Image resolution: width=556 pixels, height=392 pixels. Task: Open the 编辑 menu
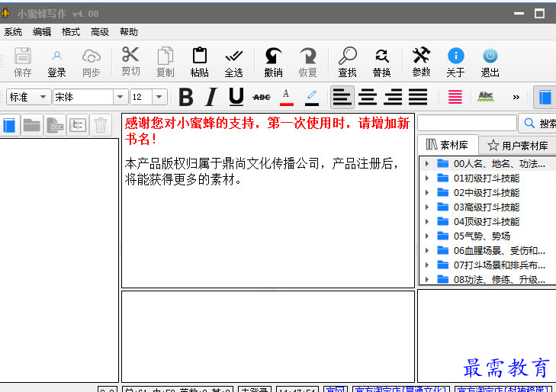42,32
